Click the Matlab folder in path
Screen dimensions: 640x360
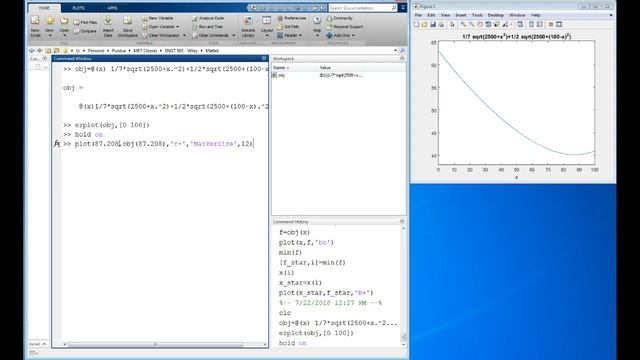tap(212, 51)
